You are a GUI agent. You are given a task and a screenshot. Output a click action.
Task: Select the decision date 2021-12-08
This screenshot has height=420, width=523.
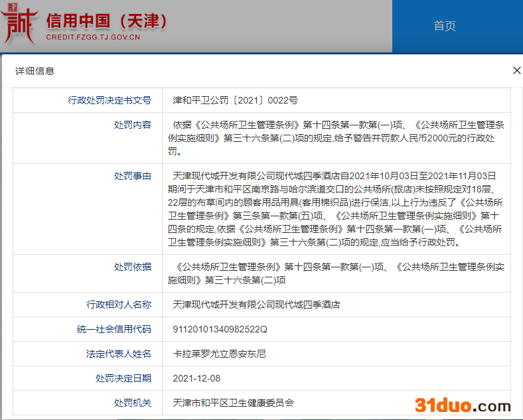point(196,378)
